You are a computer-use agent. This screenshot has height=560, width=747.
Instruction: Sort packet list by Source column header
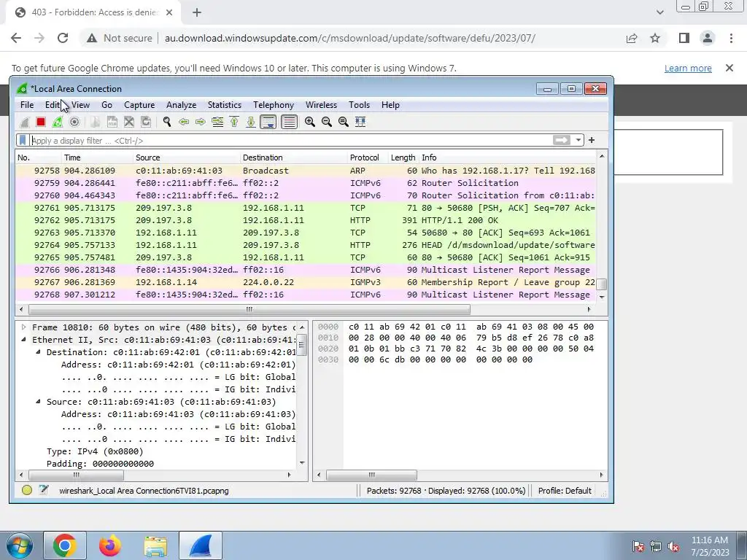(x=187, y=157)
